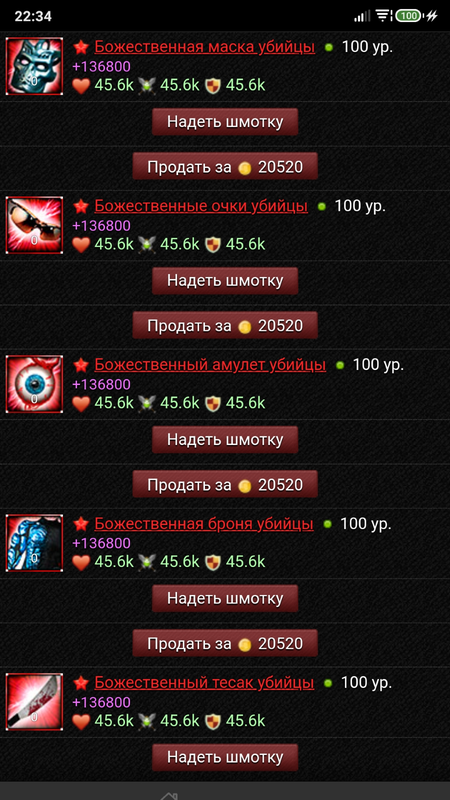Click the shield stat icon of the armor
The height and width of the screenshot is (800, 450).
[x=213, y=562]
